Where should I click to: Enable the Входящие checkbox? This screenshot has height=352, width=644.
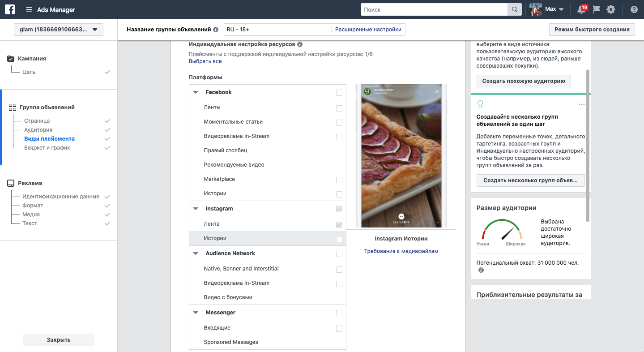click(x=339, y=329)
